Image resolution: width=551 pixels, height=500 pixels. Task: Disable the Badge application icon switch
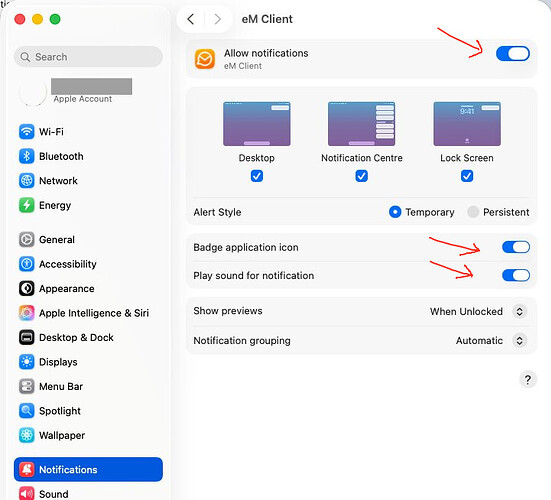click(516, 247)
